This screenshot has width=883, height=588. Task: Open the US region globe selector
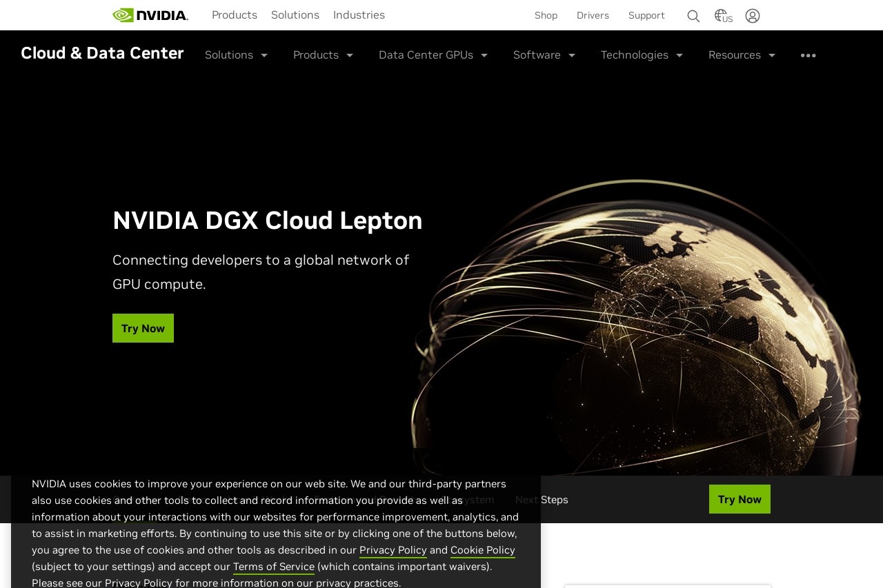click(x=723, y=16)
